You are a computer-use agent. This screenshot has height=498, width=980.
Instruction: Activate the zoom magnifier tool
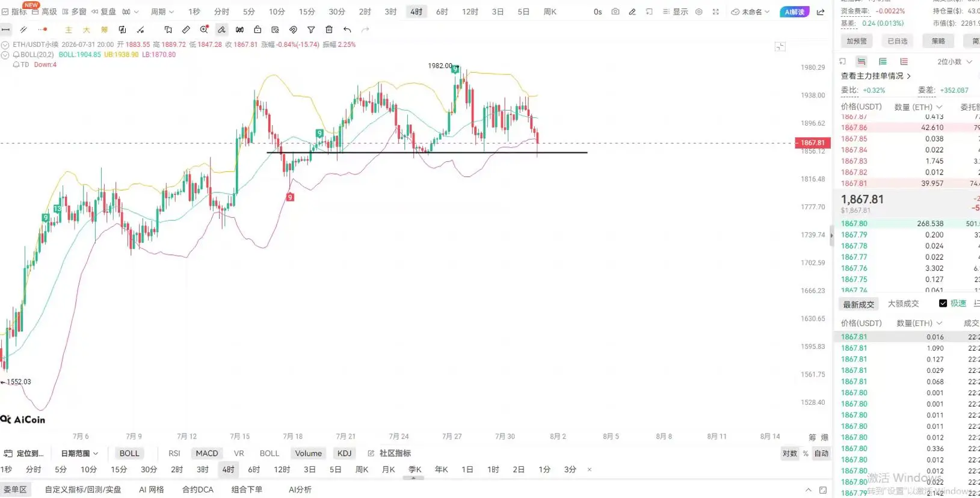[204, 29]
